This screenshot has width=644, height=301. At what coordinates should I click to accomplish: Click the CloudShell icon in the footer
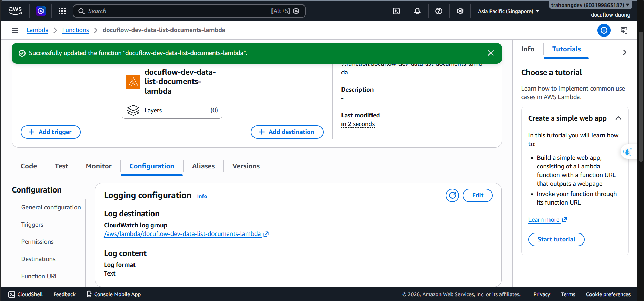[12, 294]
